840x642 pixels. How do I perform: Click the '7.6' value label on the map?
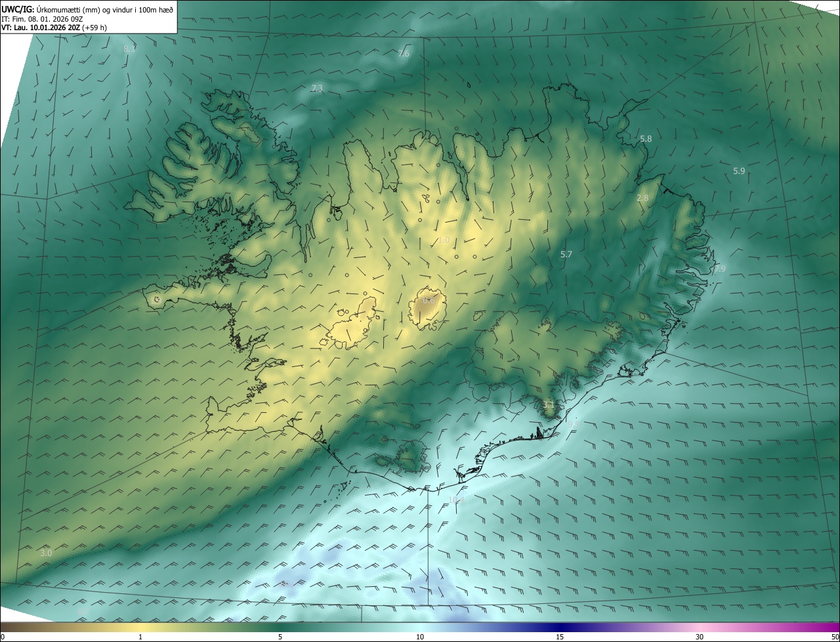[x=404, y=53]
